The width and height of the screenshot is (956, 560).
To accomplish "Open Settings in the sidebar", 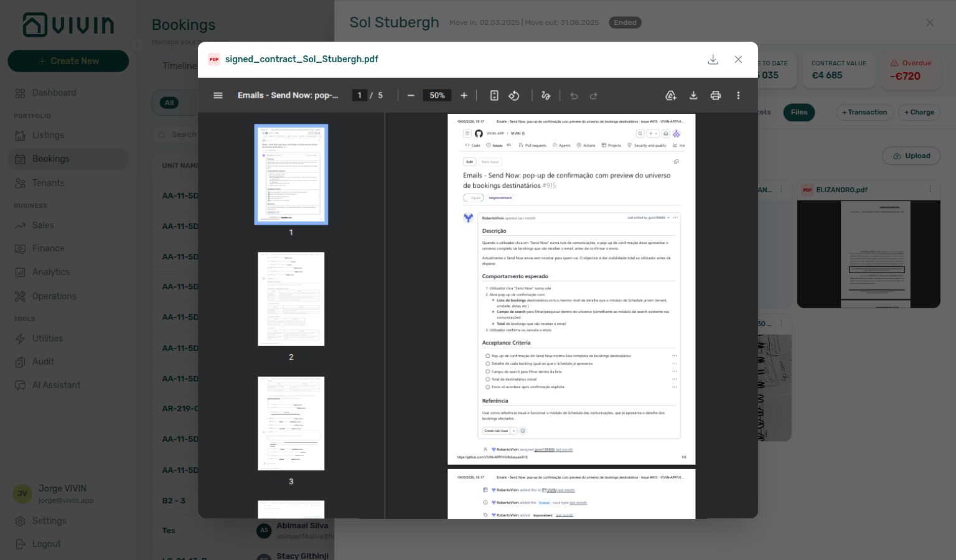I will pos(68,521).
